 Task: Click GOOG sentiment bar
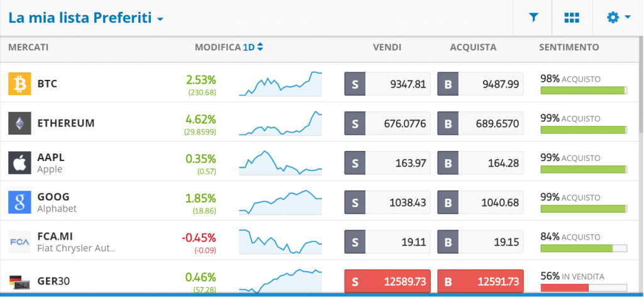584,209
